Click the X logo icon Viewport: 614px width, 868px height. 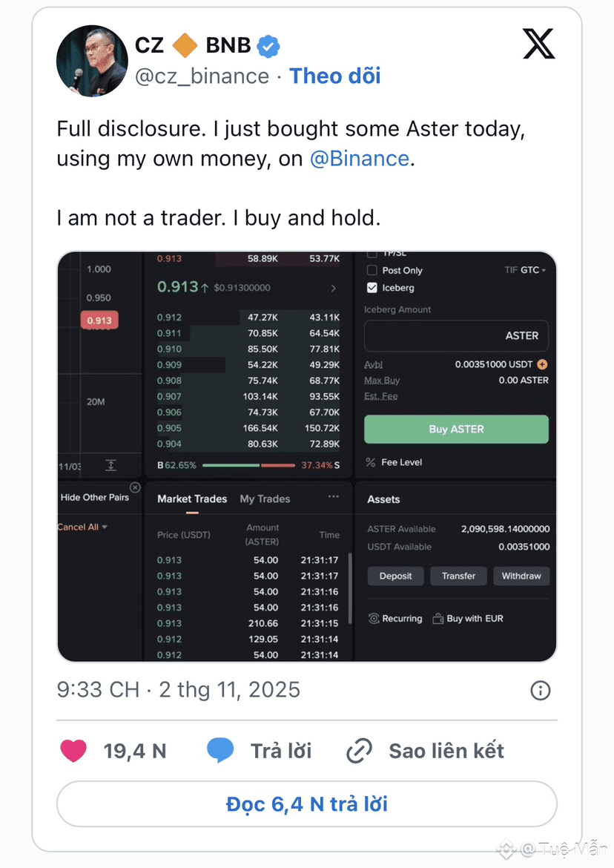point(538,44)
